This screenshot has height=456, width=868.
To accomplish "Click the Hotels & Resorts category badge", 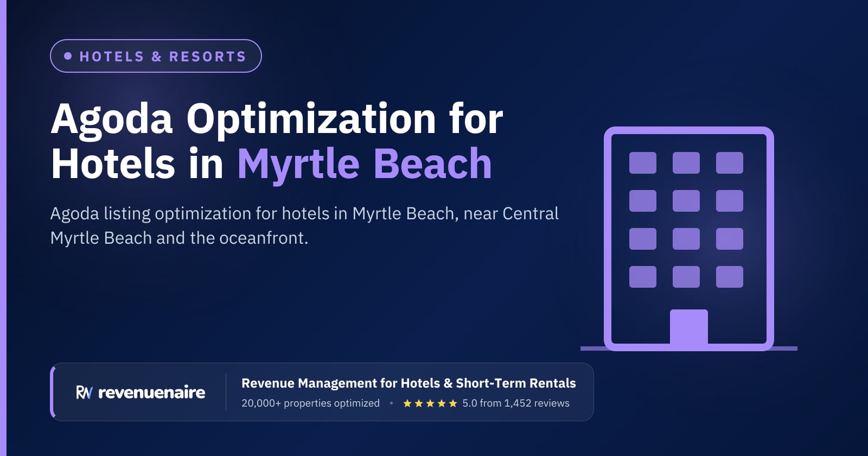I will tap(156, 56).
